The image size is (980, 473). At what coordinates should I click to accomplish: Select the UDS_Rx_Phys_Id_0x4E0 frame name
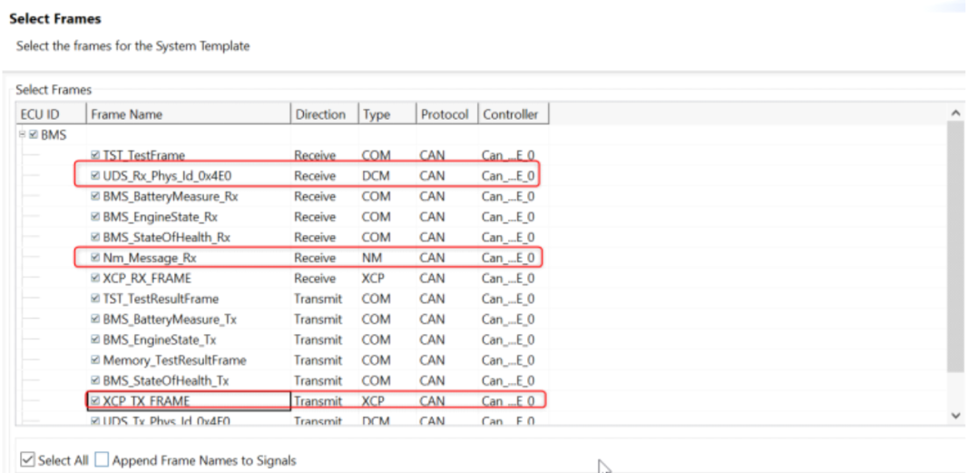pos(167,176)
